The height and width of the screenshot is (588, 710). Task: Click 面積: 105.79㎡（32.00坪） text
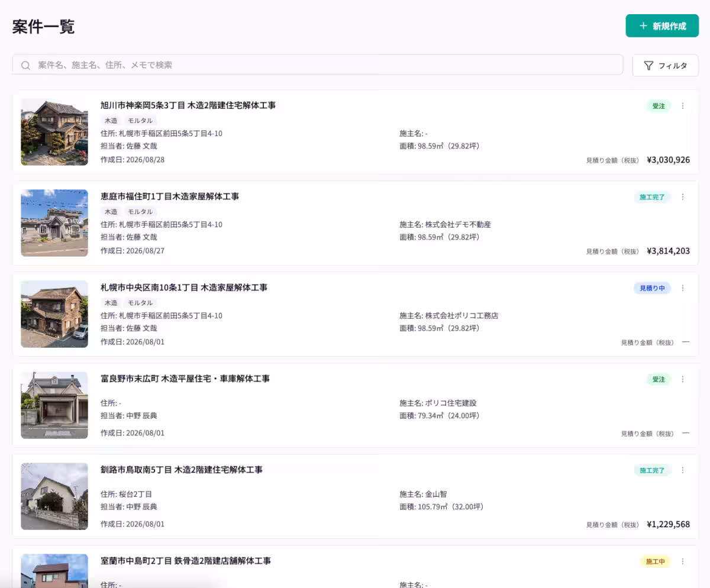pos(441,508)
